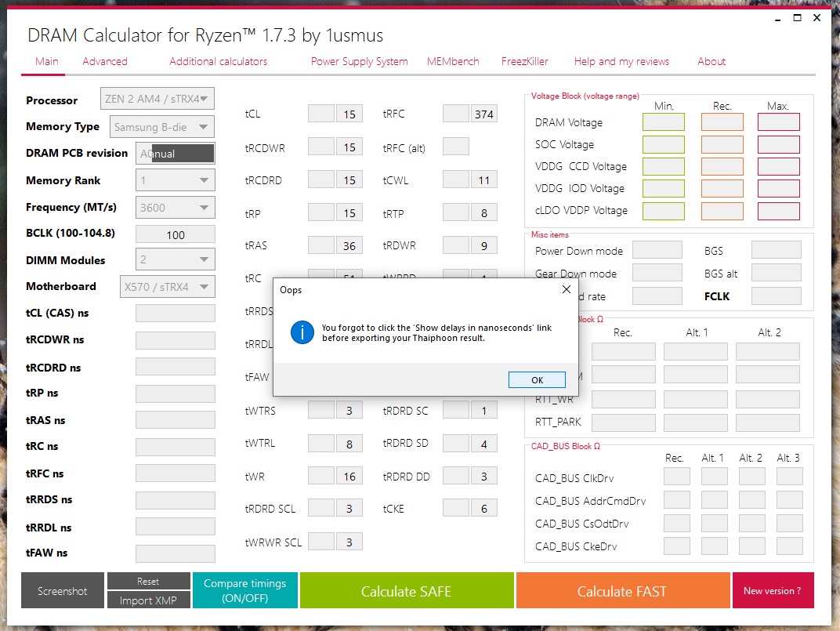Click the cLDO VDDP Voltage Max. field

tap(778, 211)
